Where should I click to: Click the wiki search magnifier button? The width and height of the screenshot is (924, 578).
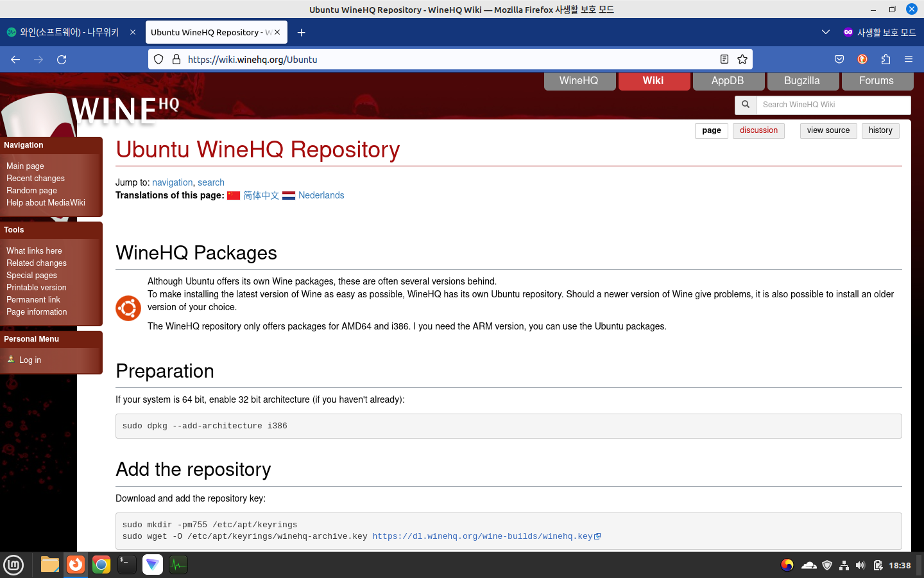(x=746, y=105)
